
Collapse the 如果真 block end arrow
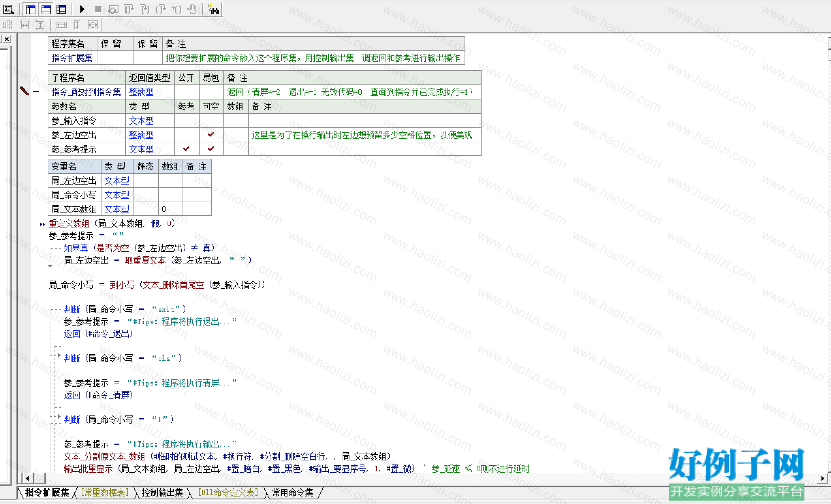click(50, 266)
